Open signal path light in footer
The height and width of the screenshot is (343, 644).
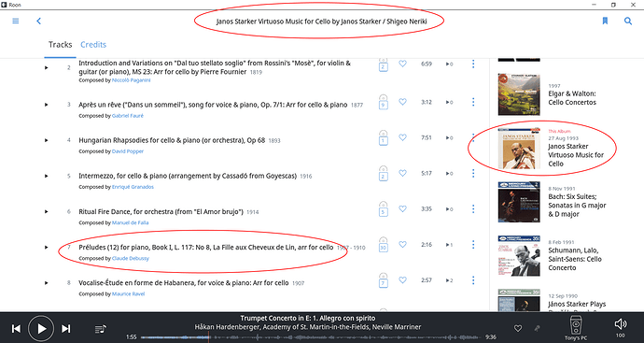[537, 328]
